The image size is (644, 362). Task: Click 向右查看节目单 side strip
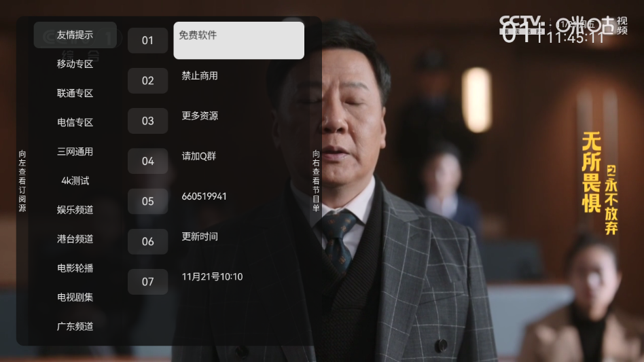click(316, 181)
